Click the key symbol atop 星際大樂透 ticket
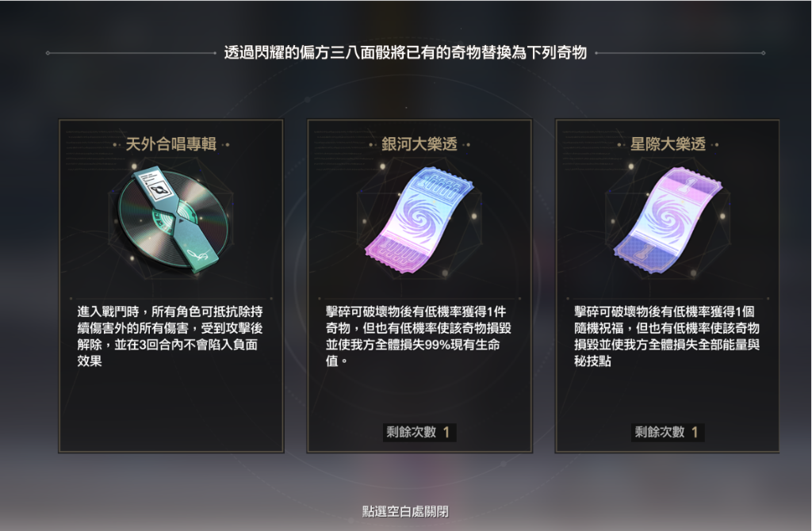Screen dimensions: 812x531 point(691,182)
